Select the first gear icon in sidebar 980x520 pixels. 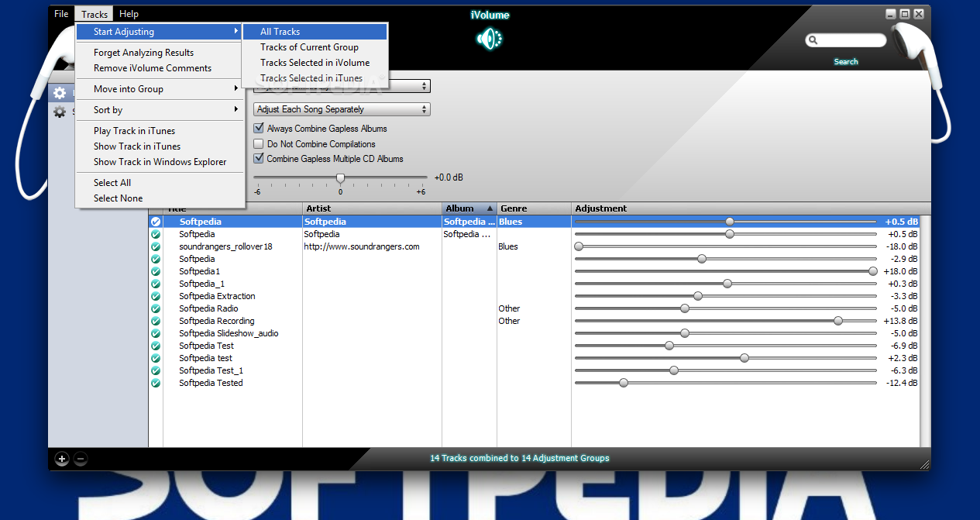[60, 93]
